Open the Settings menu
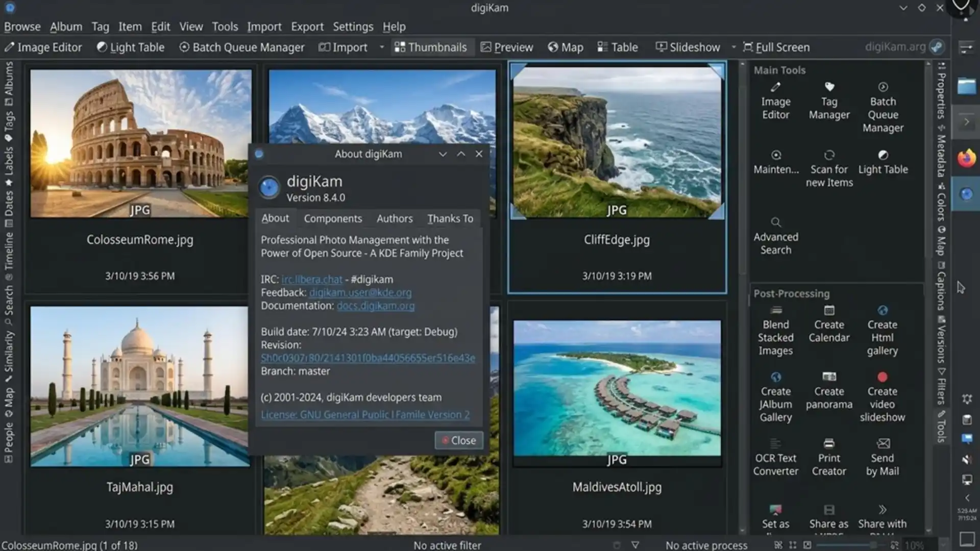980x551 pixels. [353, 27]
